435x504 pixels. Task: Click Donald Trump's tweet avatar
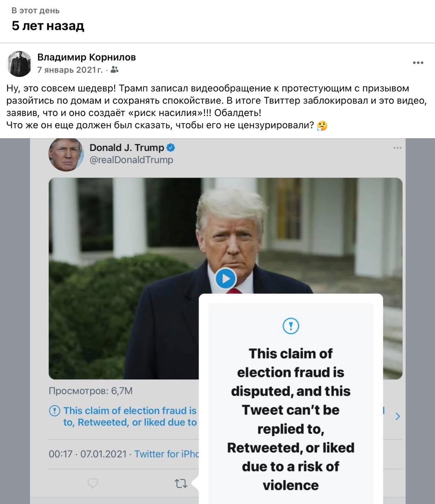(66, 154)
